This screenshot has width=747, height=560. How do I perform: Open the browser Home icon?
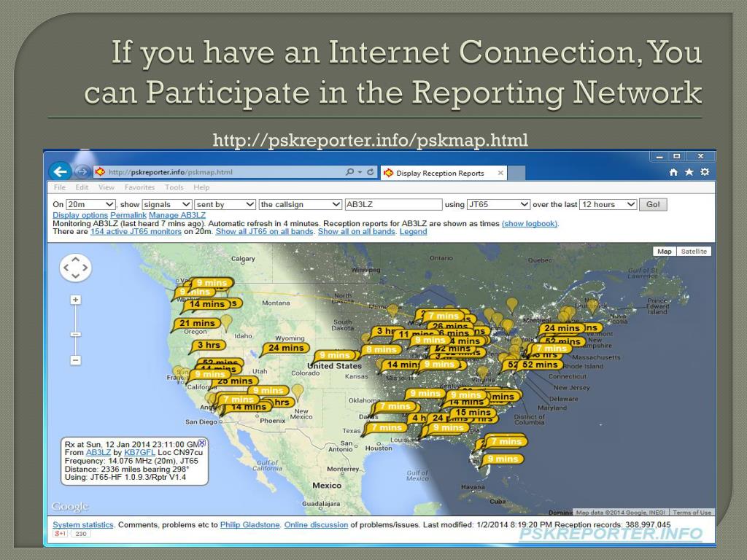673,172
